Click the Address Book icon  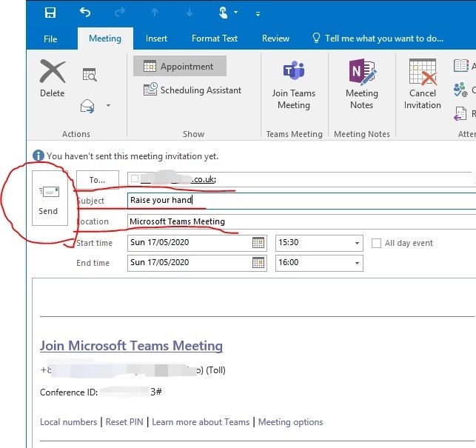[461, 66]
